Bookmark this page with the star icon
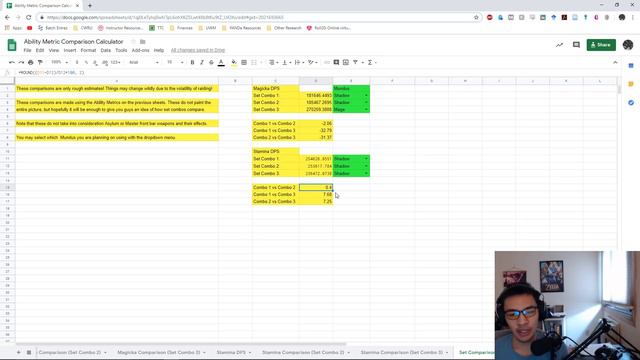 476,18
